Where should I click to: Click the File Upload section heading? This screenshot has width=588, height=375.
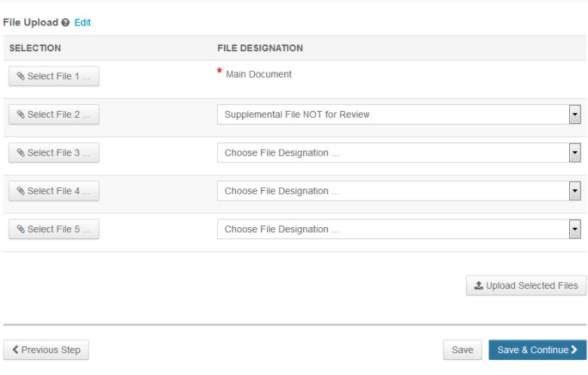click(31, 23)
